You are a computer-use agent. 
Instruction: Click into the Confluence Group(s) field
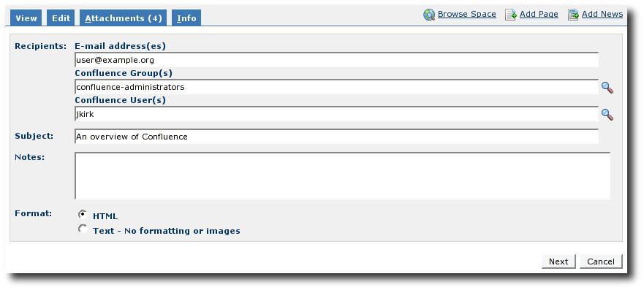pos(336,87)
